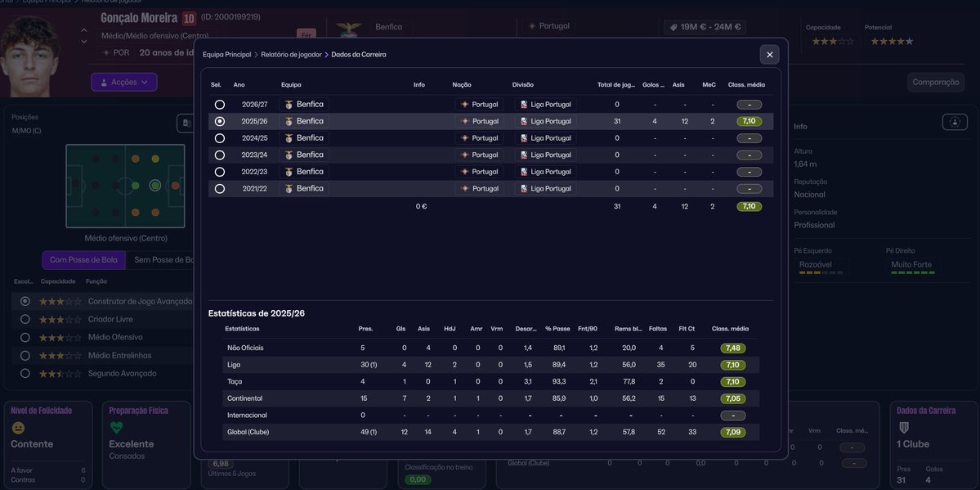980x490 pixels.
Task: Click Liga Portugal logo in 2026/27 row
Action: click(524, 105)
